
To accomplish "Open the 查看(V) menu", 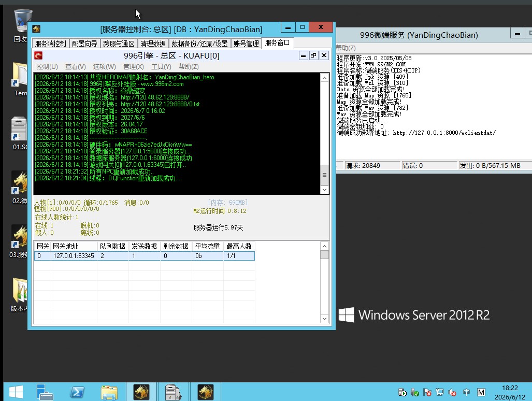I will (x=75, y=66).
